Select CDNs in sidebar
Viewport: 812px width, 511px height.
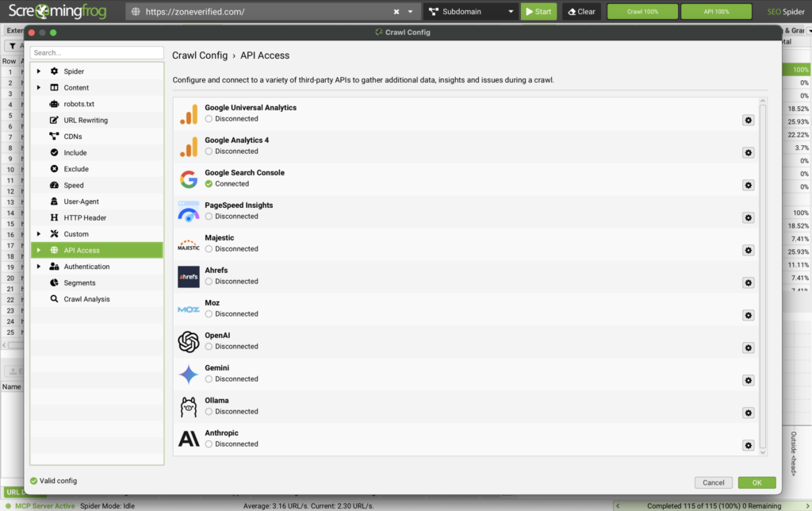click(96, 136)
